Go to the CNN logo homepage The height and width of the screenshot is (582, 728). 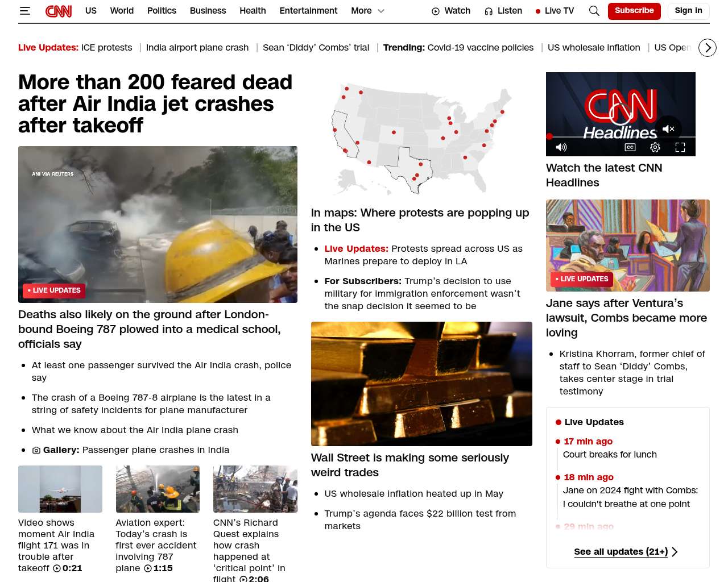(x=59, y=11)
